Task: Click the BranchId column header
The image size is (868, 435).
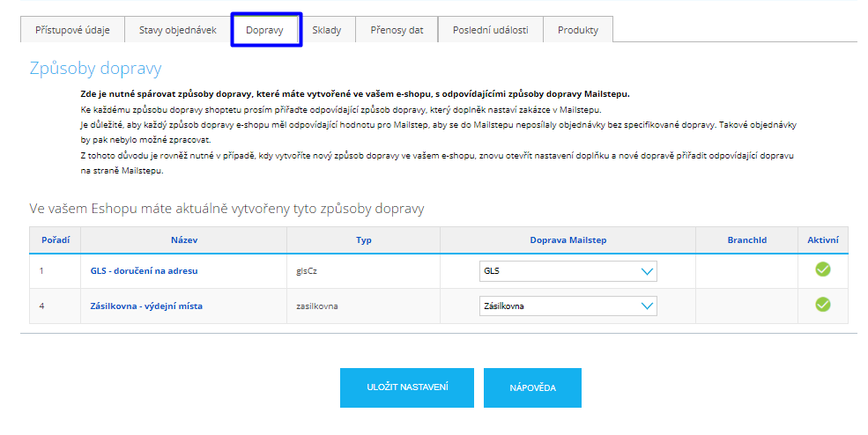Action: (x=746, y=240)
